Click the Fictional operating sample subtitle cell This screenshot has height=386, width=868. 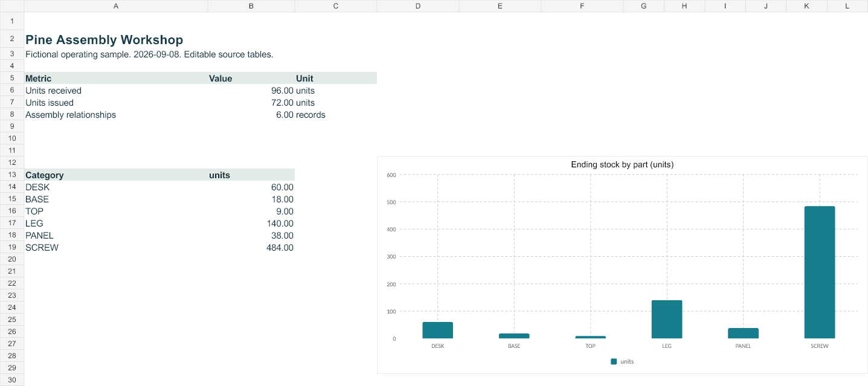(x=116, y=54)
